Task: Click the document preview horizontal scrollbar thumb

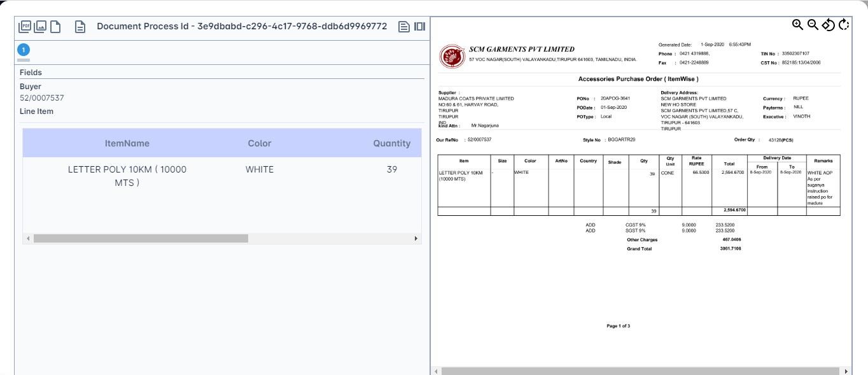Action: [640, 371]
